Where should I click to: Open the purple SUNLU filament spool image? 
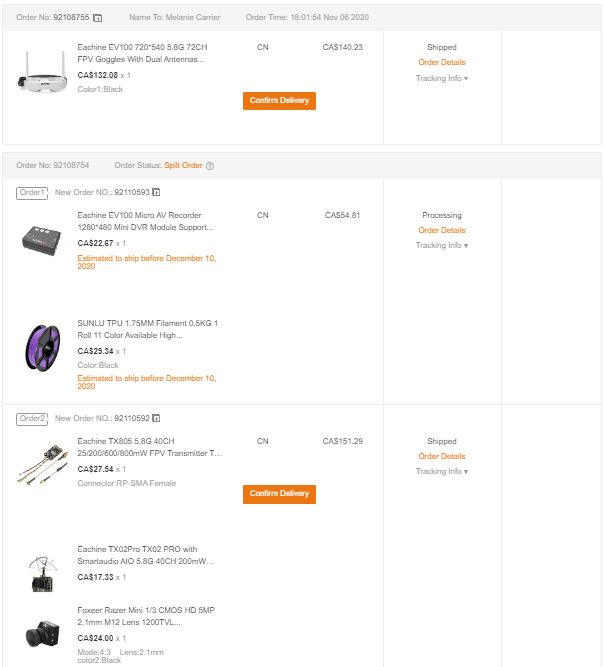43,348
